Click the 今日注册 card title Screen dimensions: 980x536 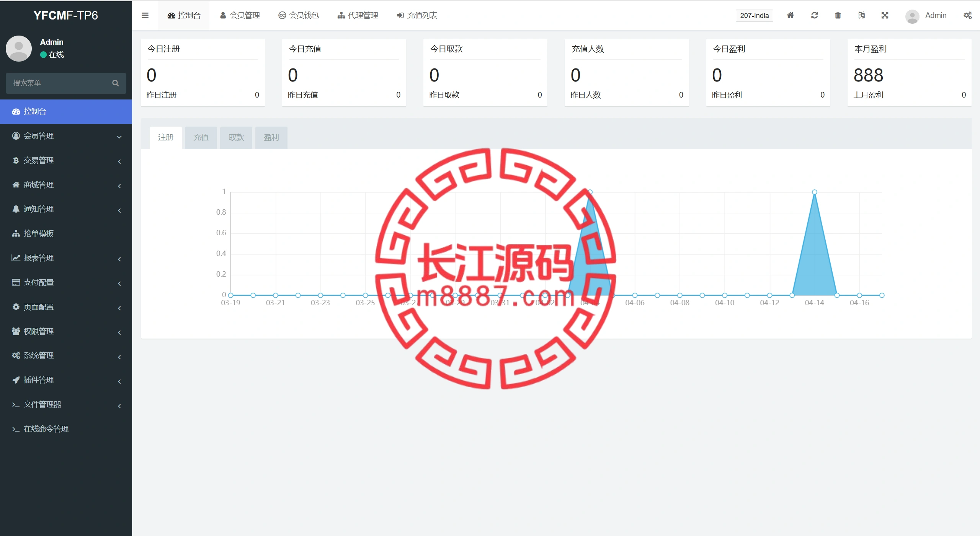point(163,49)
